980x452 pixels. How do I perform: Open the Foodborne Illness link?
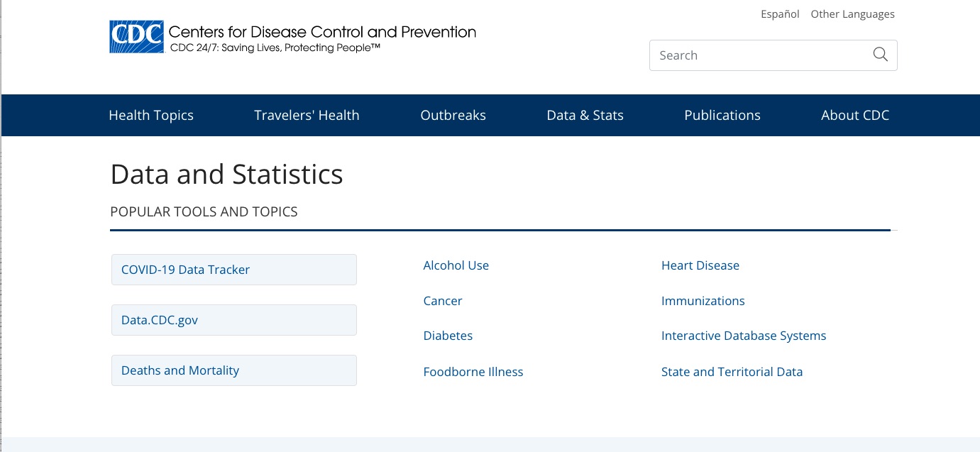tap(473, 372)
